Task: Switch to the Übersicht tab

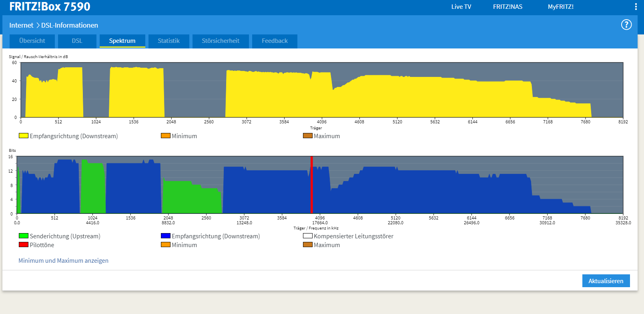Action: [x=32, y=41]
